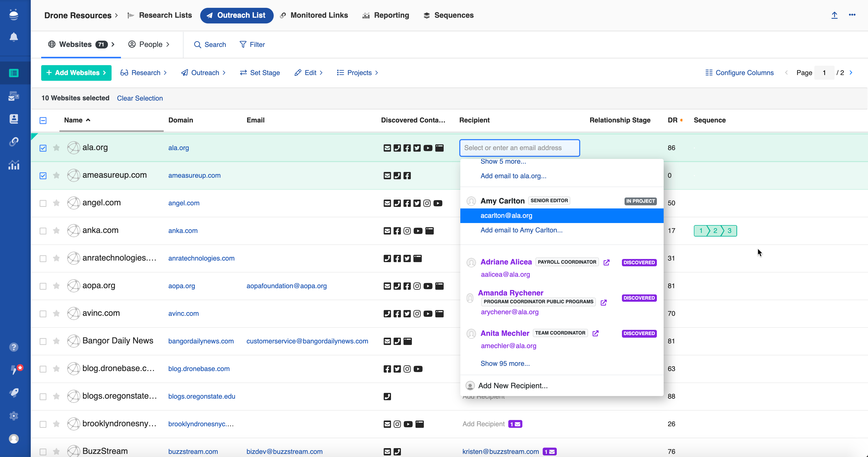Screen dimensions: 868x457
Task: Toggle the select-all header checkbox
Action: tap(43, 121)
